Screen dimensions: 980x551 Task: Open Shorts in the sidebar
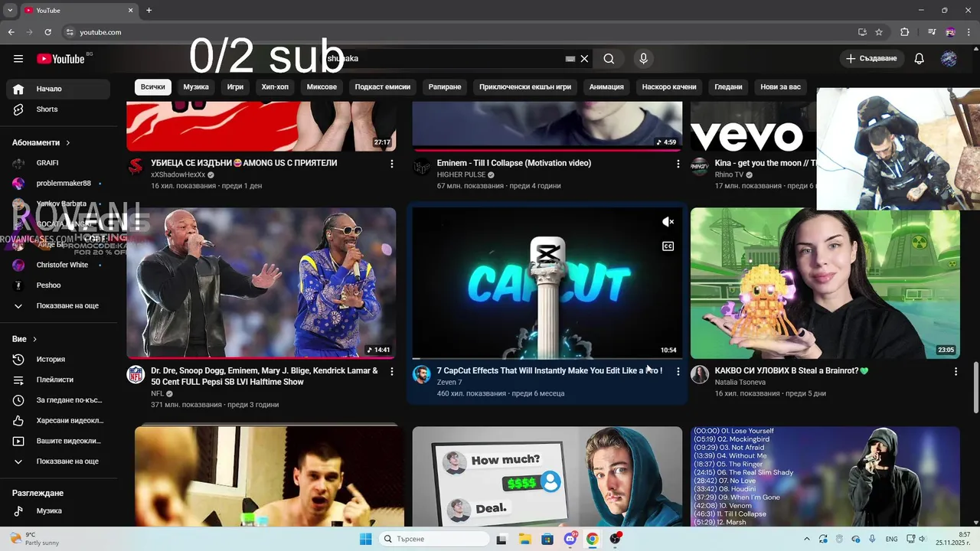[x=58, y=109]
